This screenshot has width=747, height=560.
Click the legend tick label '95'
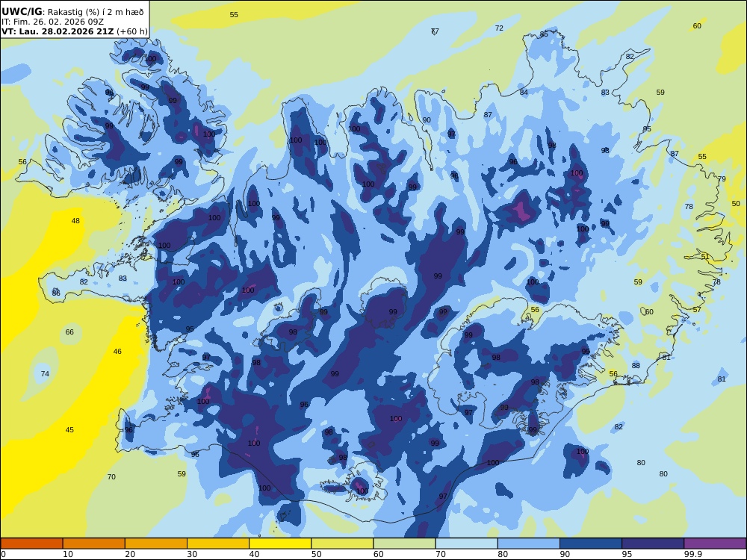point(627,554)
